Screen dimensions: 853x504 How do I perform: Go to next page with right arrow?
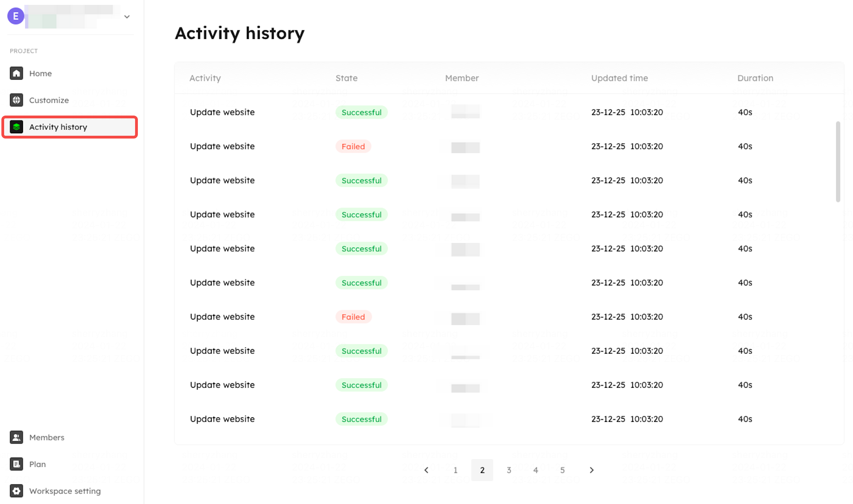coord(592,470)
